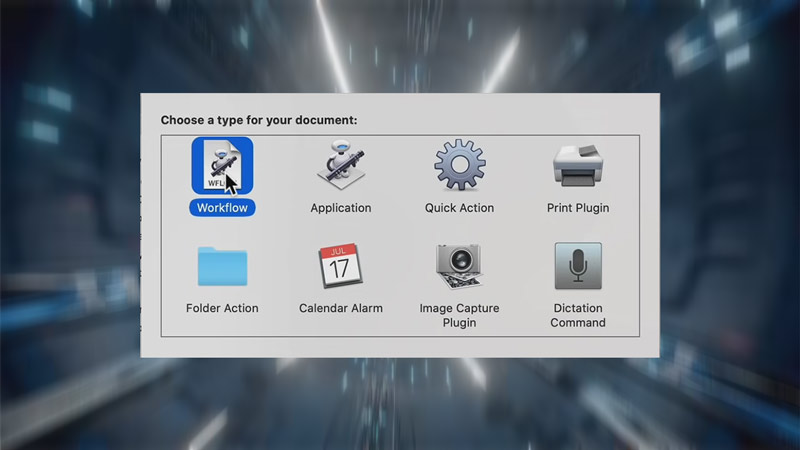Image resolution: width=800 pixels, height=450 pixels.
Task: Choose the Folder Action folder icon
Action: click(222, 266)
